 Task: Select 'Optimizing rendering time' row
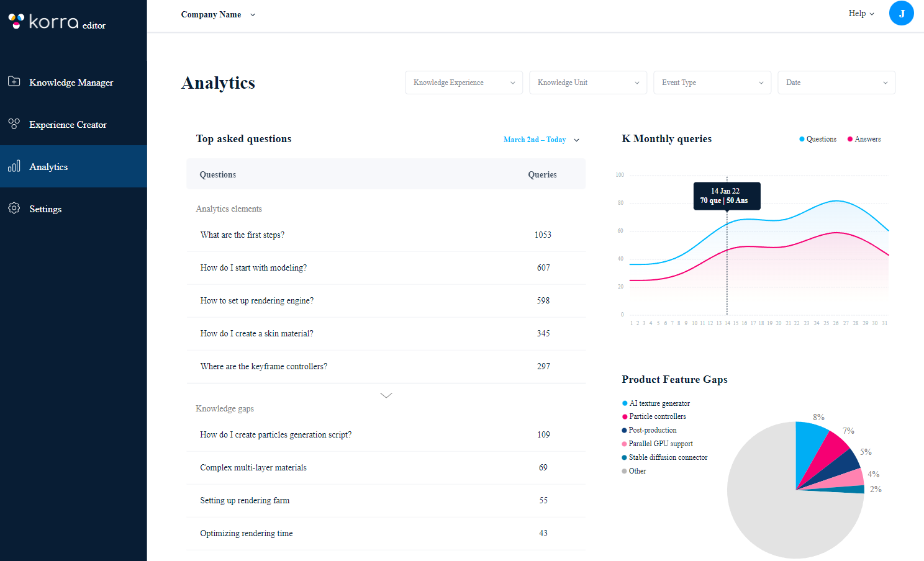(x=386, y=534)
